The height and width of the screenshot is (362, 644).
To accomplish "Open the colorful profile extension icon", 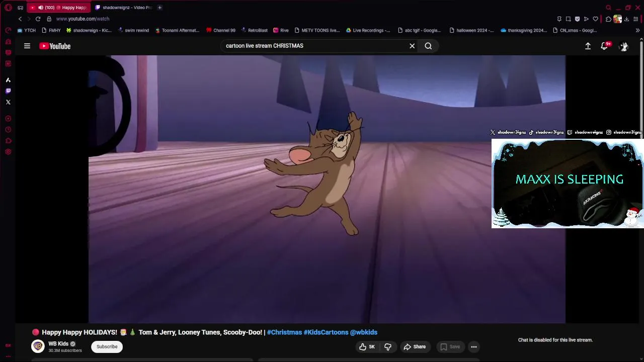I will tap(617, 19).
